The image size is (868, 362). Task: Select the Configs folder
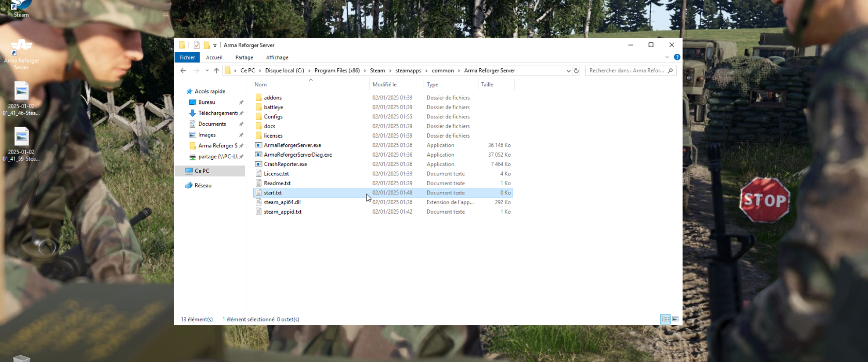(x=273, y=117)
